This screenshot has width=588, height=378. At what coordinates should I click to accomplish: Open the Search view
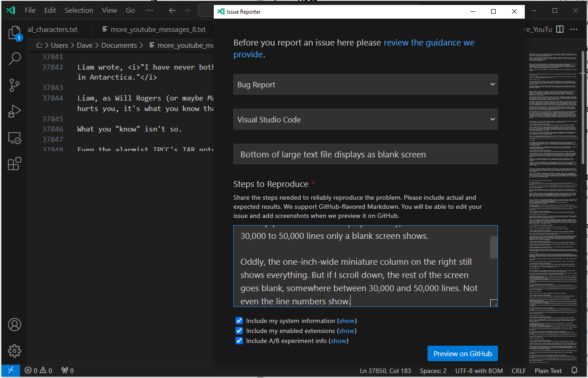pyautogui.click(x=14, y=59)
